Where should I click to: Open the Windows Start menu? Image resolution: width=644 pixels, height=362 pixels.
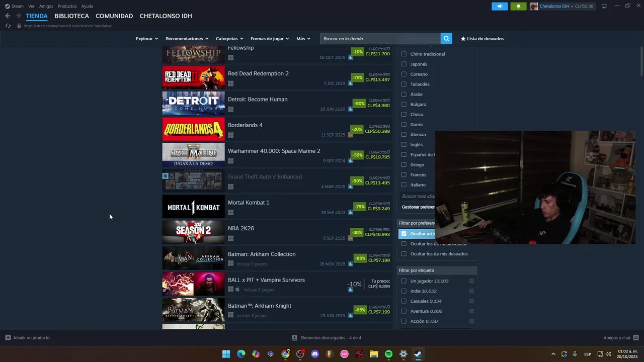pos(226,354)
